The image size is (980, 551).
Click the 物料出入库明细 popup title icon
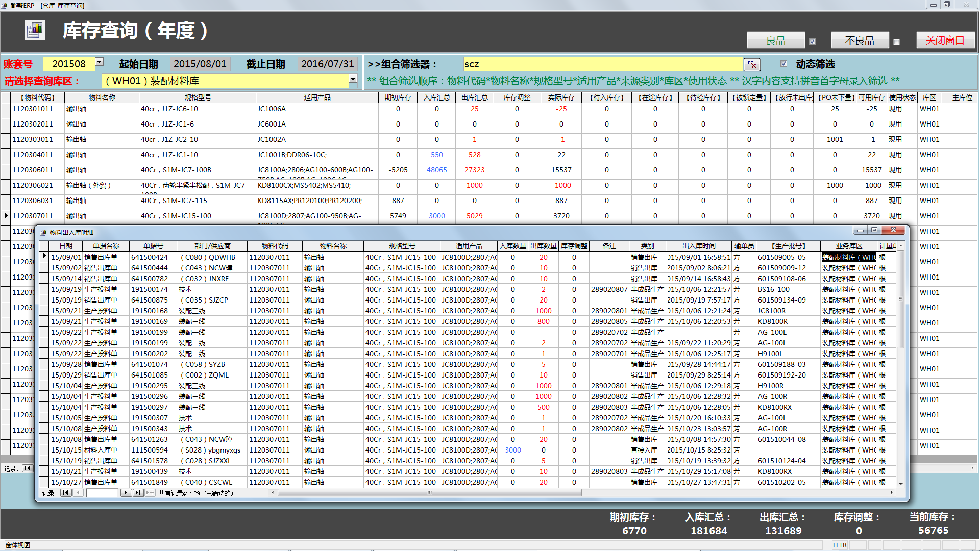(x=43, y=232)
